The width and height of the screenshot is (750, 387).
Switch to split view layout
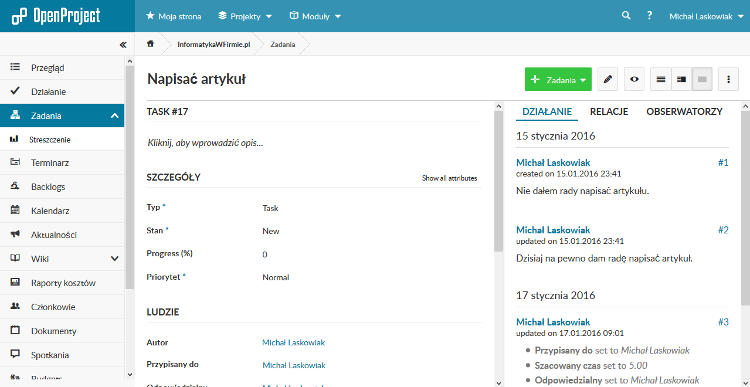pyautogui.click(x=682, y=79)
